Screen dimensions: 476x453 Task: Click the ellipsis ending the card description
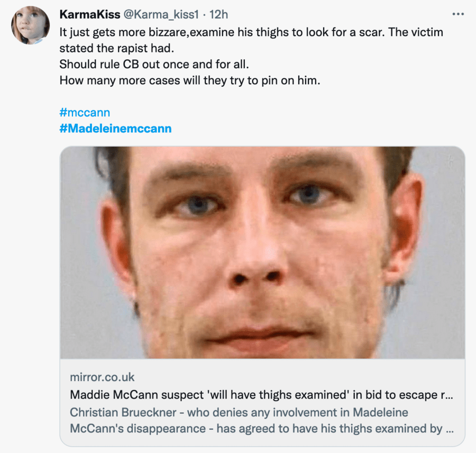(452, 428)
